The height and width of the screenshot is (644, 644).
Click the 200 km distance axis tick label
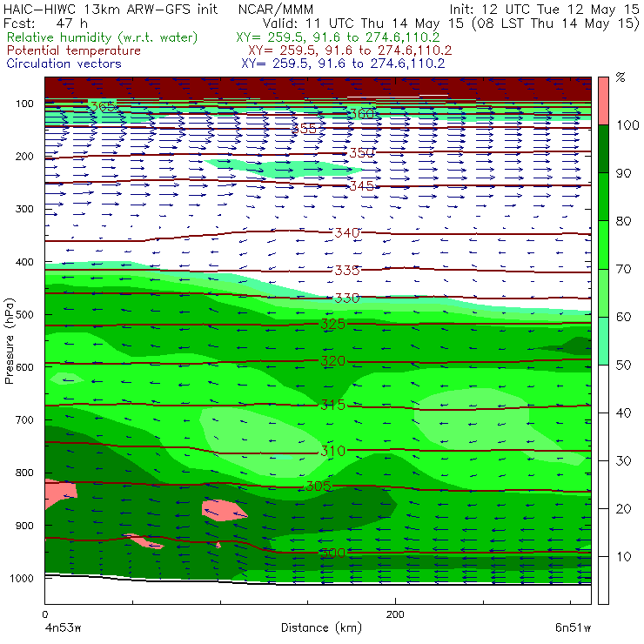tap(395, 614)
